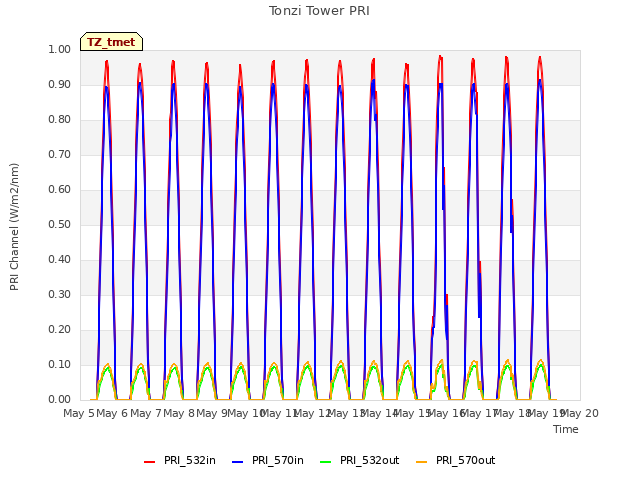Image resolution: width=640 pixels, height=480 pixels.
Task: Click the blue PRI_570in legend swatch
Action: pos(238,462)
